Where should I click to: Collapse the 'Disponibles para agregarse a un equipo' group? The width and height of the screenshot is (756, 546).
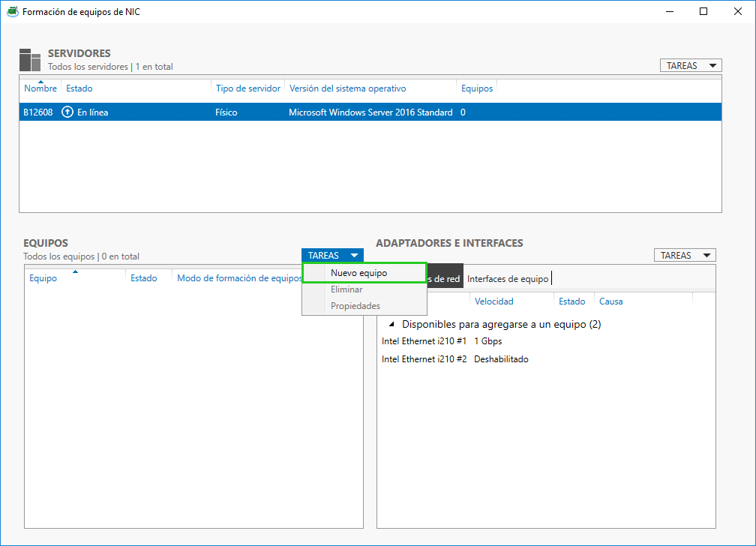[x=391, y=324]
